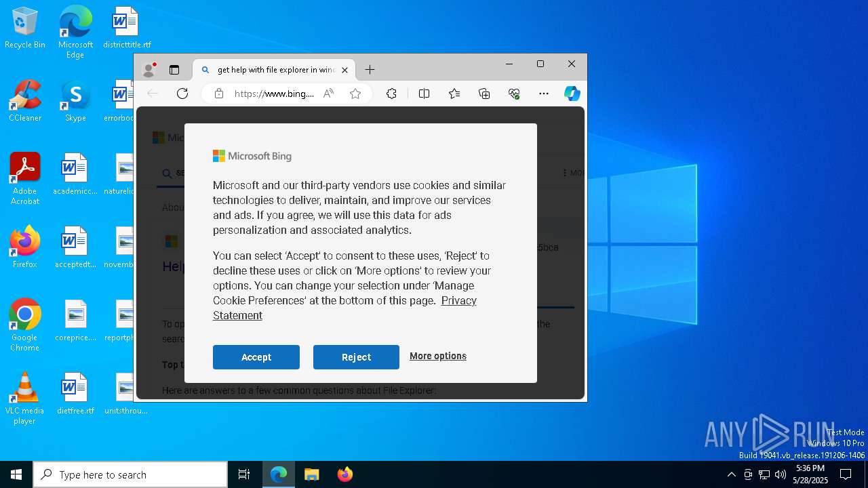
Task: Accept Bing cookies
Action: (x=256, y=357)
